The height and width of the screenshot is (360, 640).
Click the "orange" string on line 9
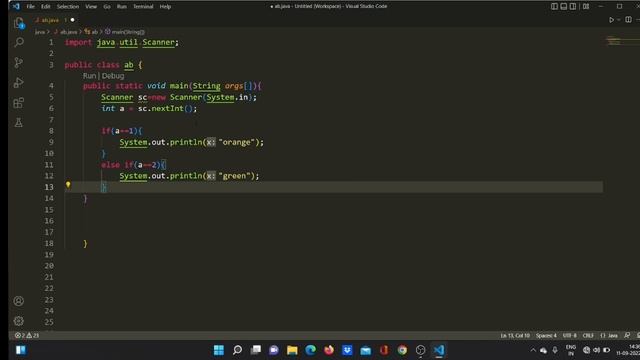pos(236,142)
